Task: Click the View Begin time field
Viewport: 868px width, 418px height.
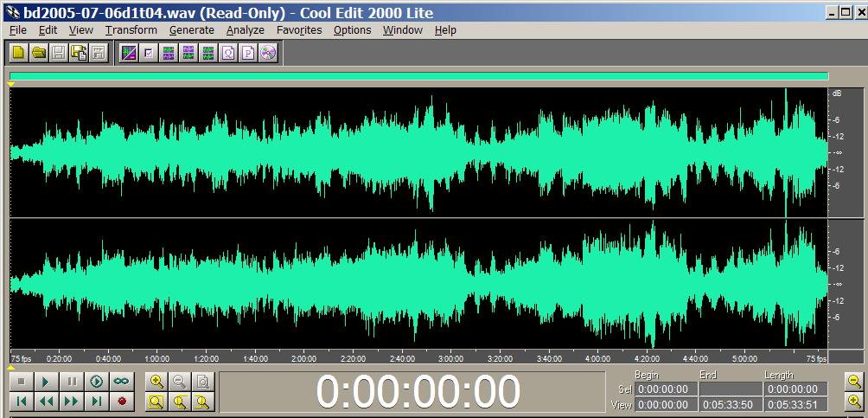Action: [x=666, y=405]
